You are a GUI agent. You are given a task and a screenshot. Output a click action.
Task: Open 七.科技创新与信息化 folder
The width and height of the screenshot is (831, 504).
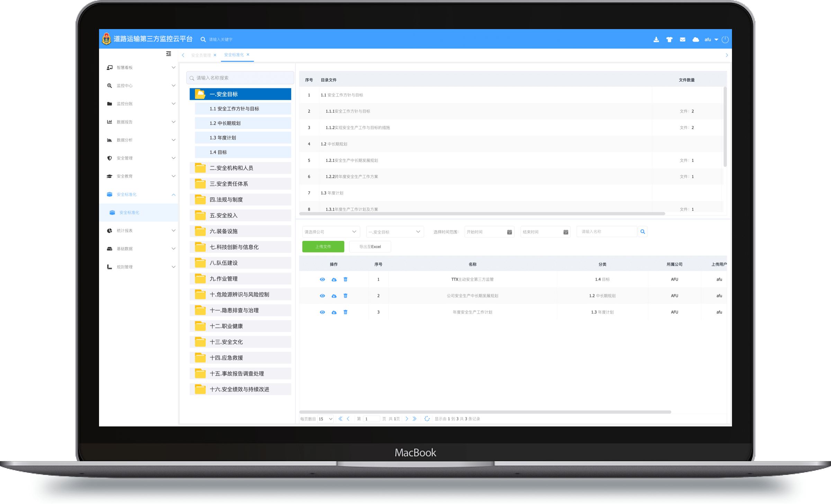(x=240, y=247)
